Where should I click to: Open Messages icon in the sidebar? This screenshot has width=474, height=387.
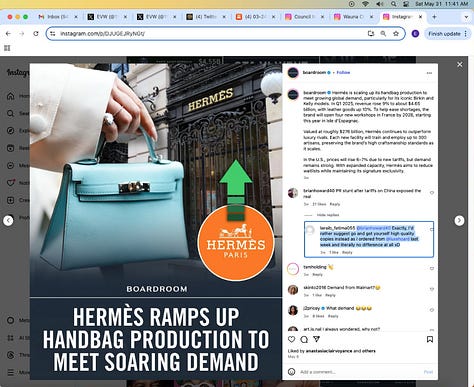coord(11,165)
